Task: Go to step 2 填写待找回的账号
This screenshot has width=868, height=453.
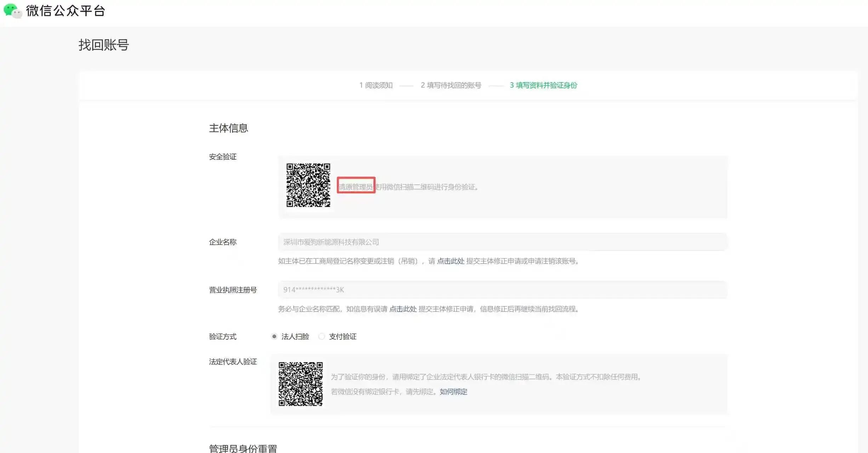Action: [x=451, y=85]
